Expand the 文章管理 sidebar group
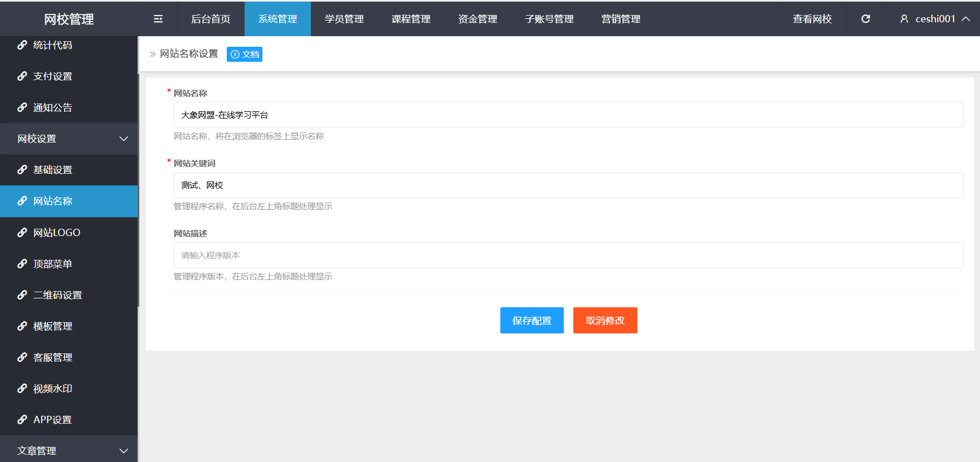Image resolution: width=980 pixels, height=462 pixels. [69, 451]
